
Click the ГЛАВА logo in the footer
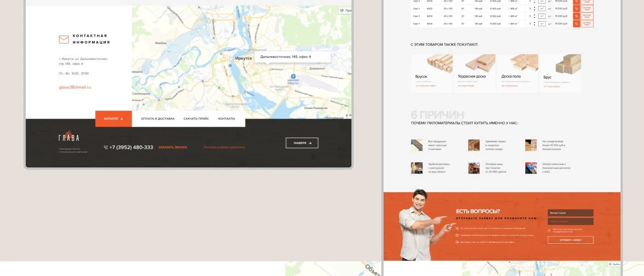[x=69, y=137]
